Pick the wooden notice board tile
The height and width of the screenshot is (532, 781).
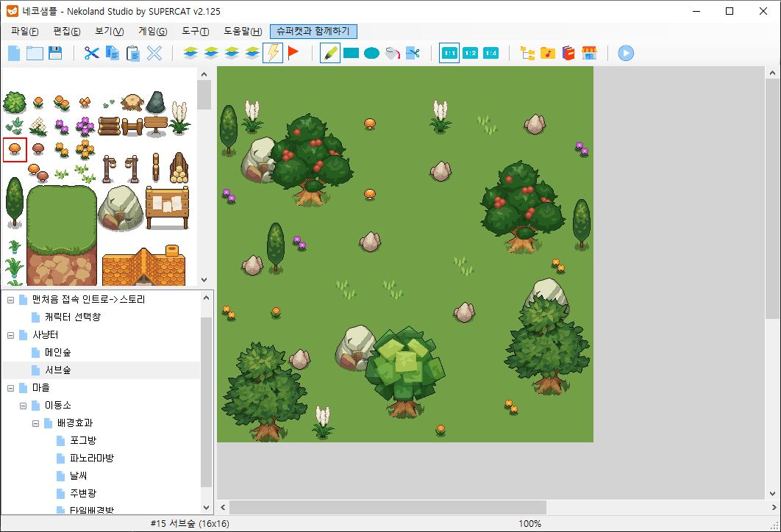click(168, 207)
